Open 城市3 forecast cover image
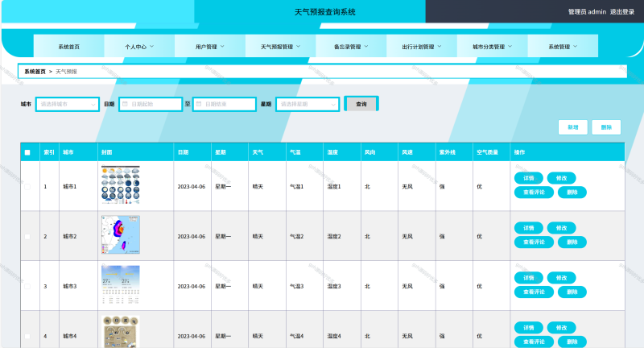This screenshot has width=644, height=348. point(120,285)
